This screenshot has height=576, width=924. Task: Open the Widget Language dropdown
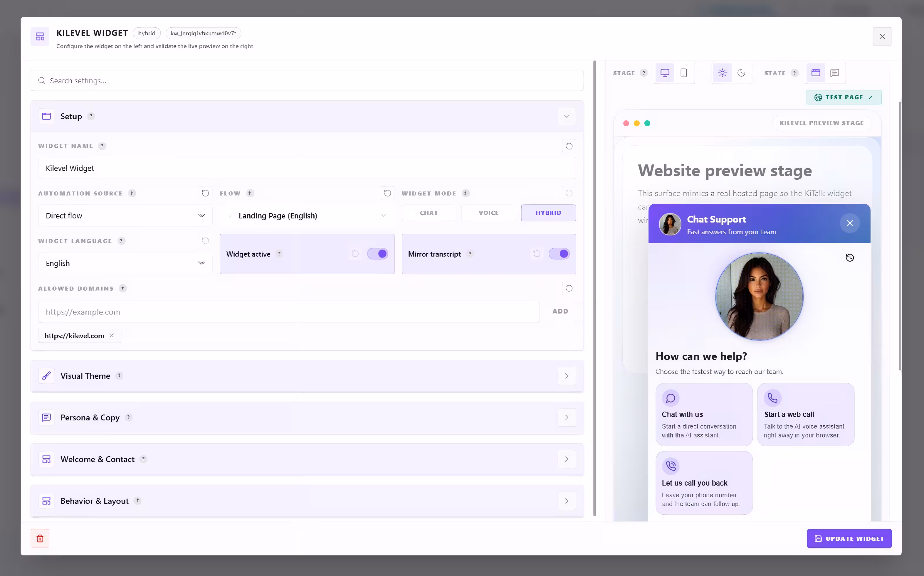125,263
